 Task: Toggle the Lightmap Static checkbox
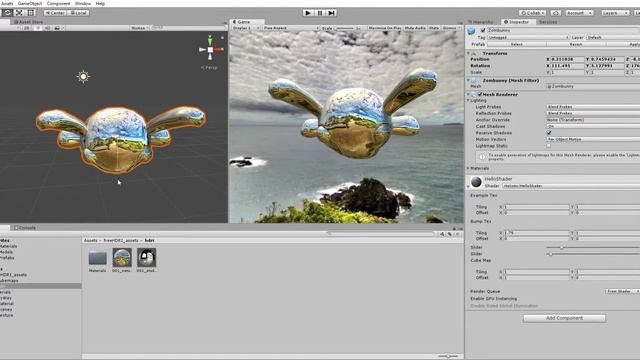click(x=549, y=146)
